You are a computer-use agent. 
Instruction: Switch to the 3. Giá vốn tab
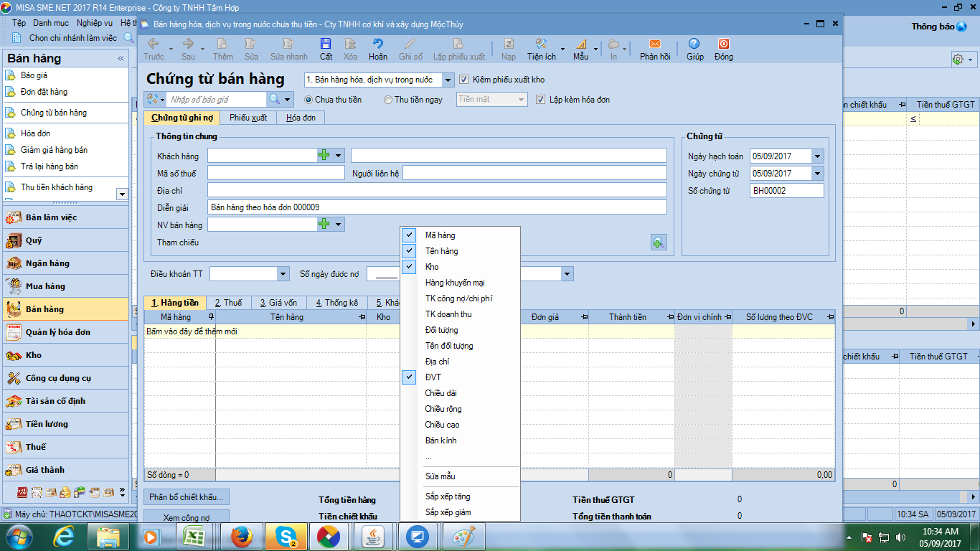point(278,303)
